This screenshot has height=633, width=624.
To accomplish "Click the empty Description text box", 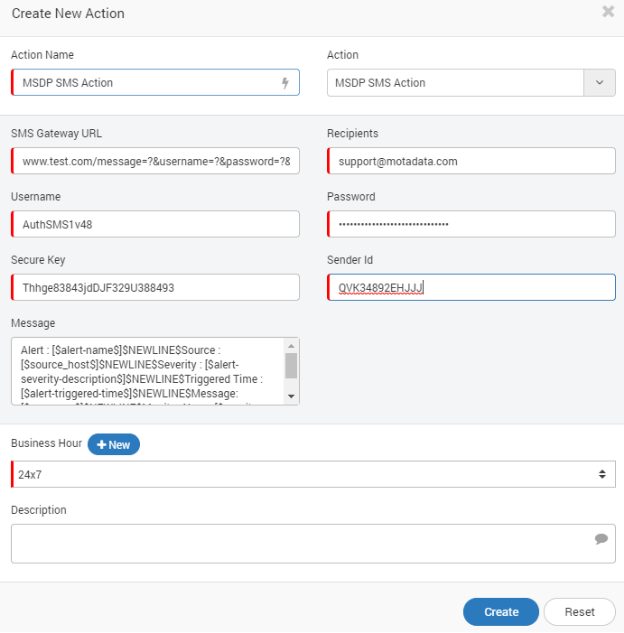I will pos(313,543).
